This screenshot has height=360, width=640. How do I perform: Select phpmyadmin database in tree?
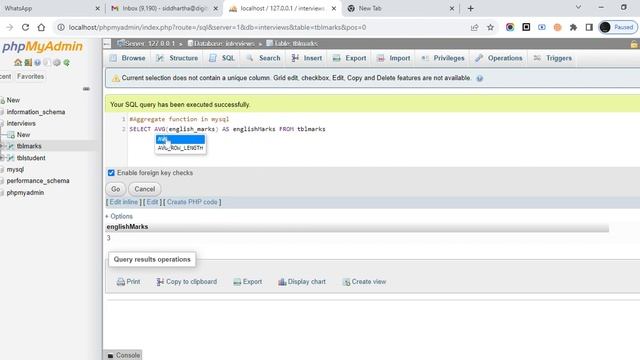[25, 193]
